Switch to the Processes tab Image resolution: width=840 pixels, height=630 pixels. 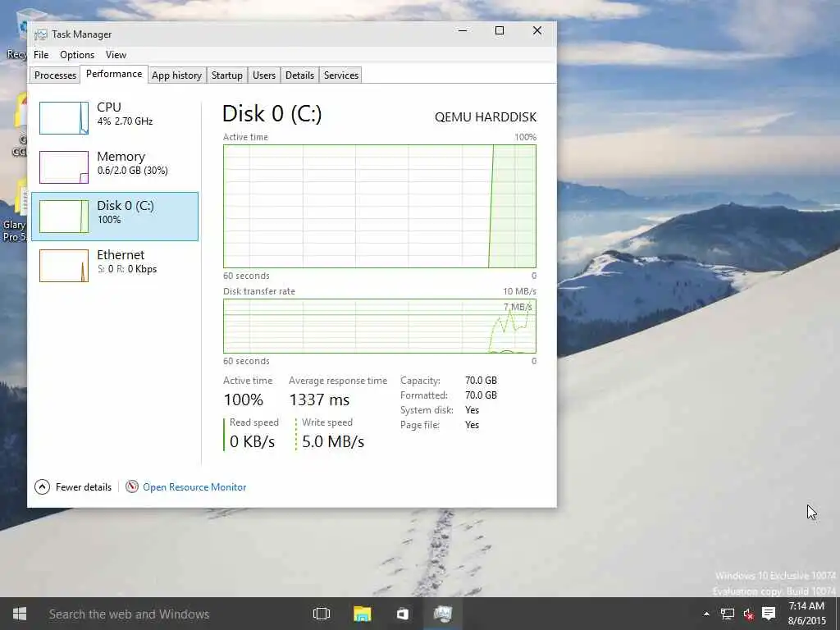[55, 75]
